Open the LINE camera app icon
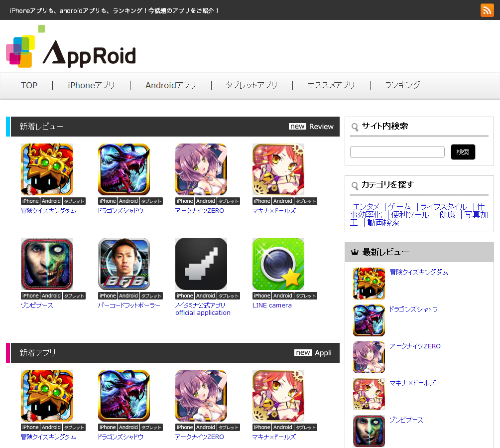The width and height of the screenshot is (500, 448). click(x=278, y=264)
